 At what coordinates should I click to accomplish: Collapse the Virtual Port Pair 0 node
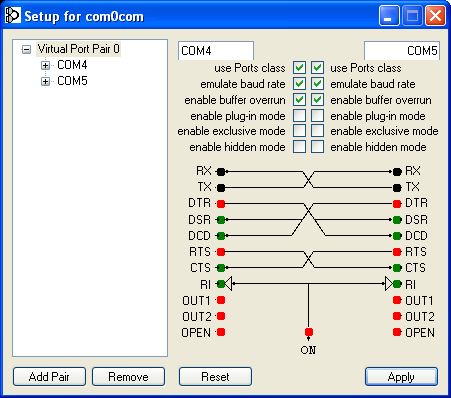(26, 50)
